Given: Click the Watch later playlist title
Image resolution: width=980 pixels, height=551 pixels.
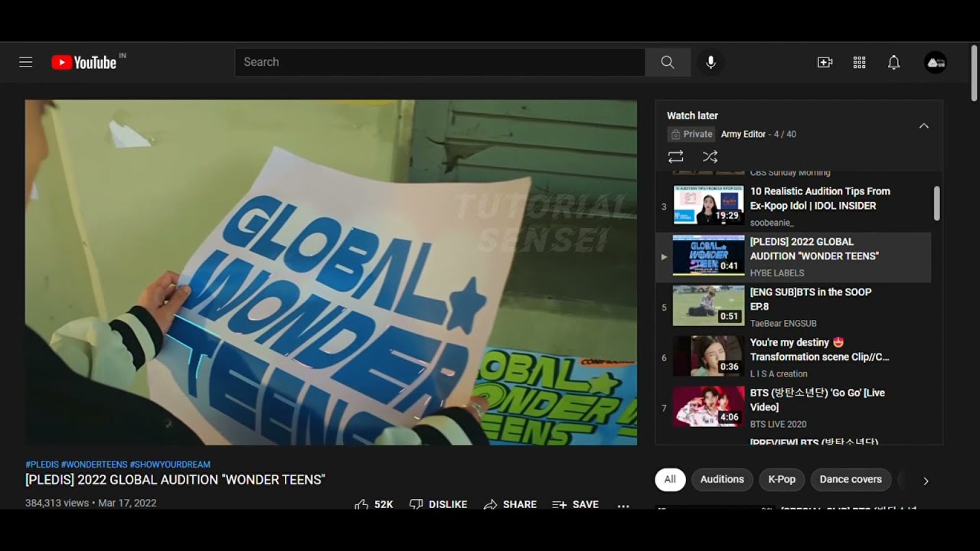Looking at the screenshot, I should 692,116.
